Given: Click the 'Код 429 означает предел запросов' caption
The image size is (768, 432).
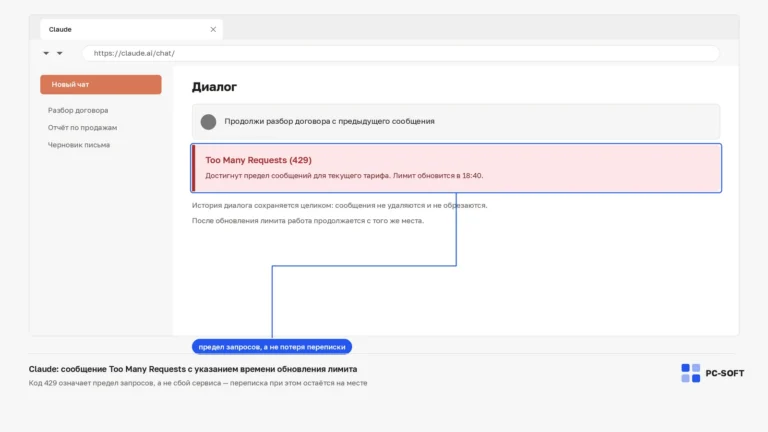Looking at the screenshot, I should point(198,383).
